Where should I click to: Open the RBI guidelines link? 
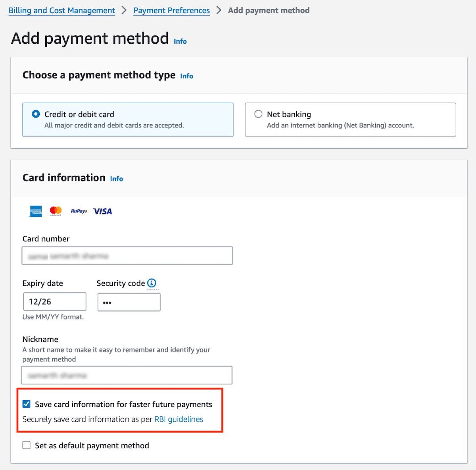[178, 419]
